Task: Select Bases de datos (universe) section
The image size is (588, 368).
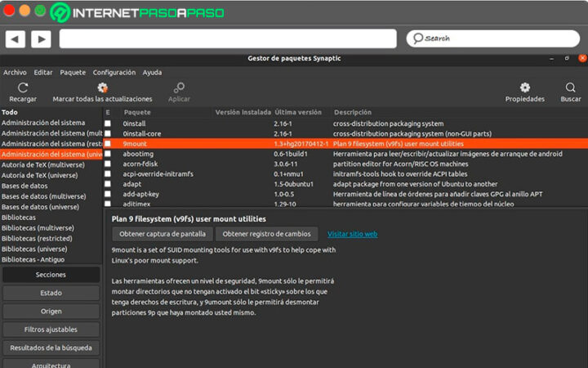Action: (x=41, y=207)
